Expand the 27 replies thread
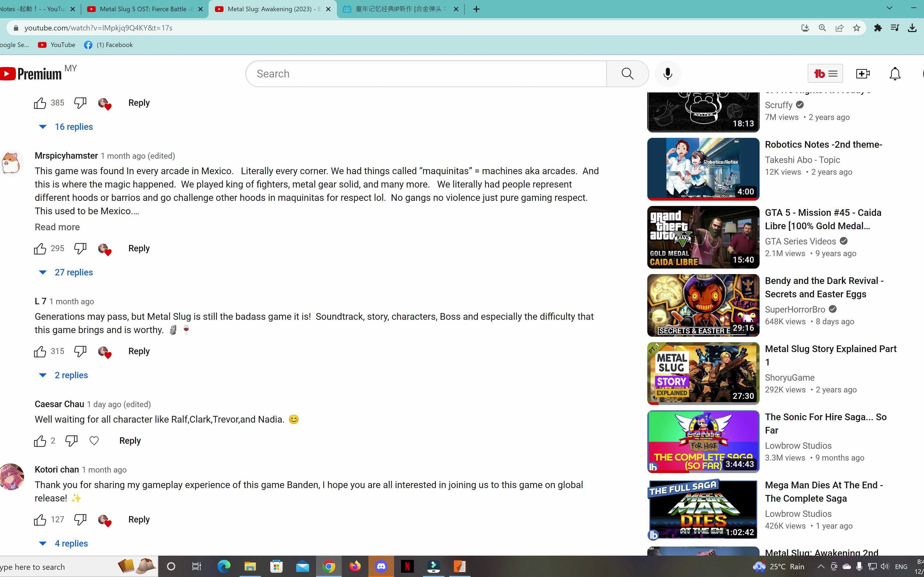924x577 pixels. point(73,272)
